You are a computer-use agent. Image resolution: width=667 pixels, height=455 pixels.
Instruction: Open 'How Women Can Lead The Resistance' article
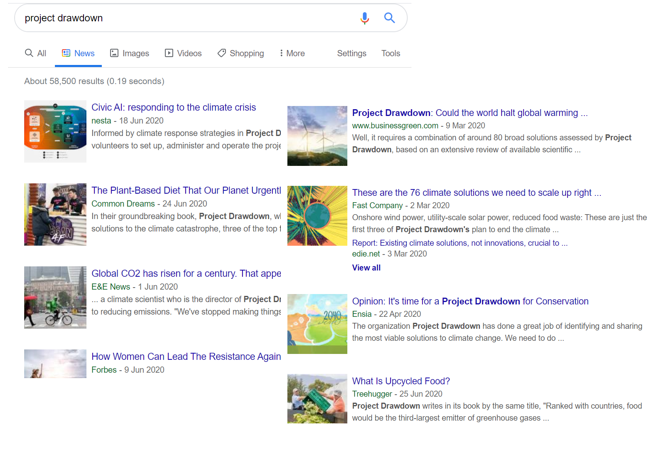pos(186,356)
